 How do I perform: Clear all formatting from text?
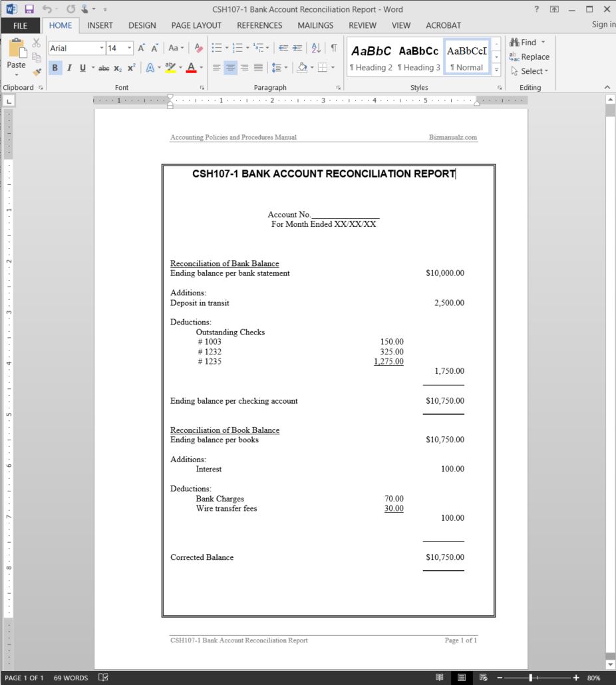coord(199,48)
